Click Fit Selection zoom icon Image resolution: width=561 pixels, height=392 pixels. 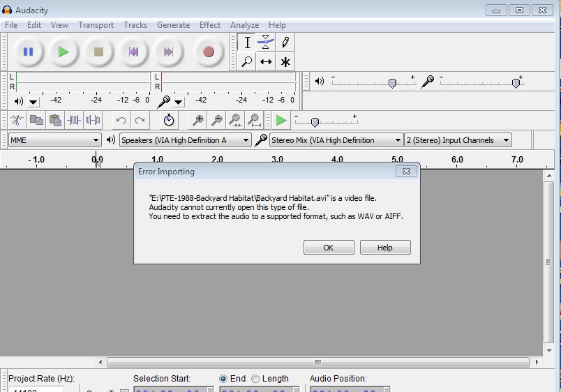click(235, 120)
